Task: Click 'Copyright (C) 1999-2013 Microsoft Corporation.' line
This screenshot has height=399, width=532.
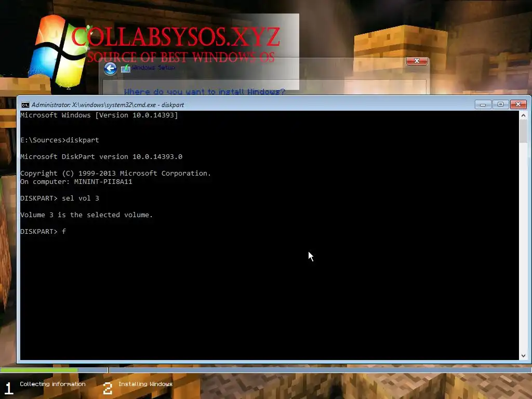Action: [116, 174]
